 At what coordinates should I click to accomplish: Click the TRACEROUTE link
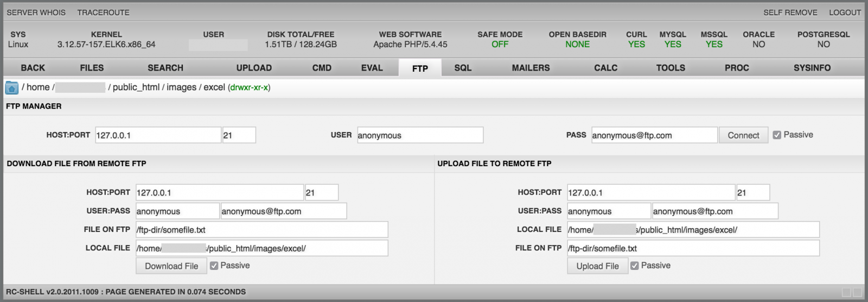click(103, 12)
